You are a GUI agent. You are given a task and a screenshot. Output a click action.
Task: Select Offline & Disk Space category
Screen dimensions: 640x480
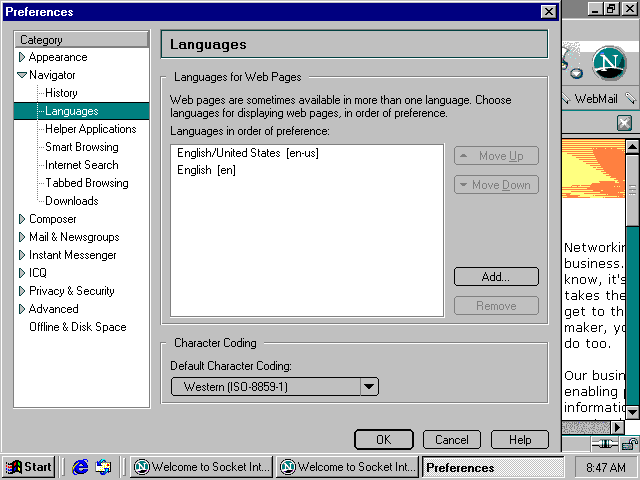pyautogui.click(x=78, y=327)
